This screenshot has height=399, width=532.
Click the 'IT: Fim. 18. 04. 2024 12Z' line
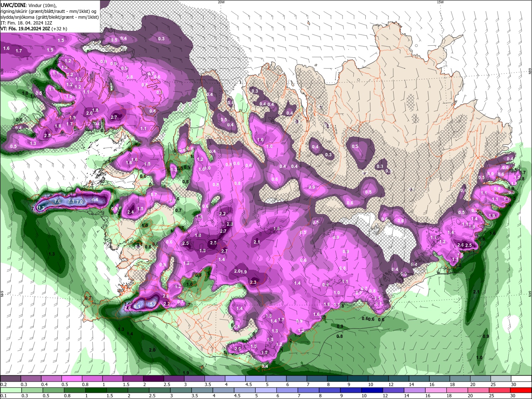click(26, 23)
